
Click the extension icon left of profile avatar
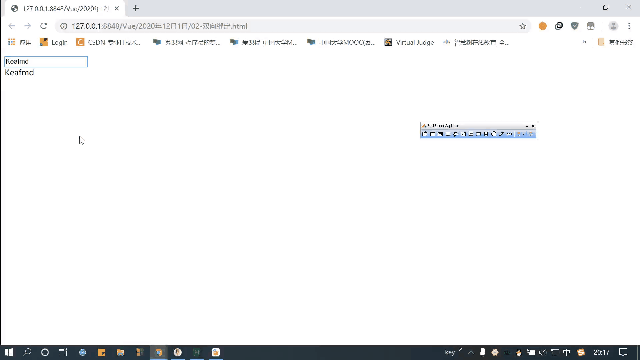click(591, 26)
